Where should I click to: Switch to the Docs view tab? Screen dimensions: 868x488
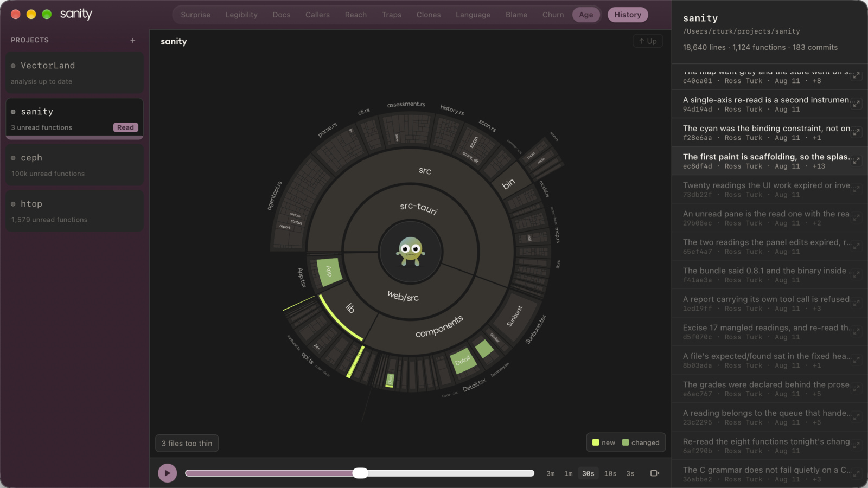pos(281,15)
